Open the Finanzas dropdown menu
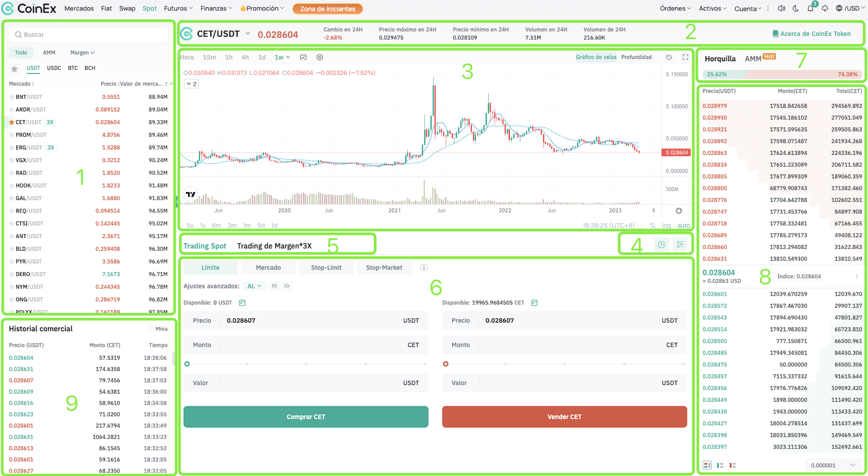 216,8
